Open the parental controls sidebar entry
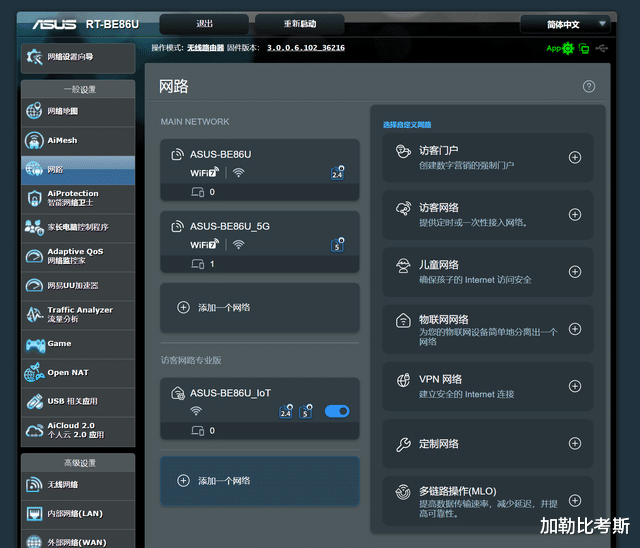 (78, 228)
